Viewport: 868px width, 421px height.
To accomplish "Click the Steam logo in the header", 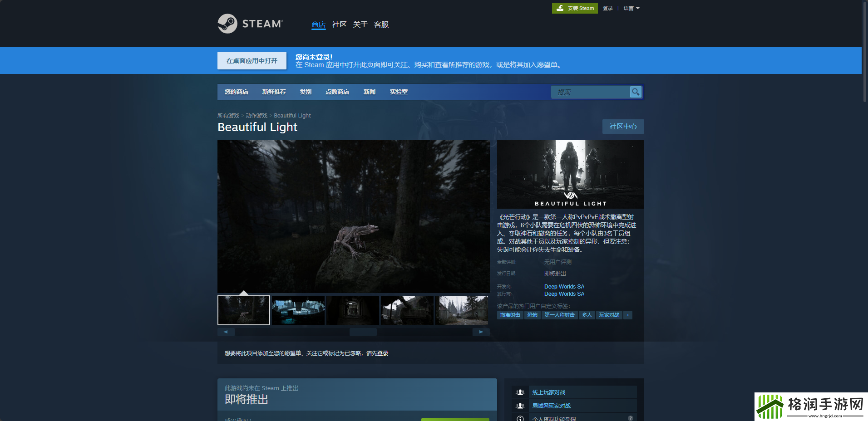I will [250, 24].
